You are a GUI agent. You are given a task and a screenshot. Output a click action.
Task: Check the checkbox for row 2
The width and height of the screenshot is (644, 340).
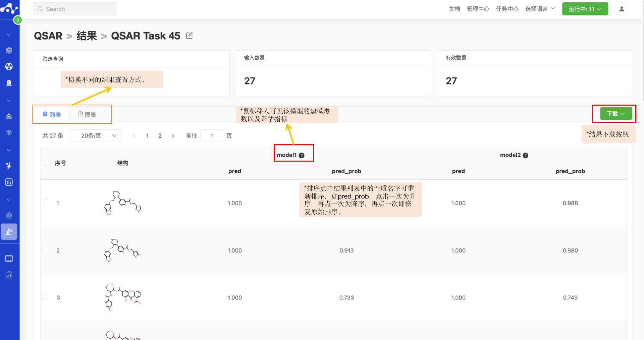pyautogui.click(x=46, y=250)
